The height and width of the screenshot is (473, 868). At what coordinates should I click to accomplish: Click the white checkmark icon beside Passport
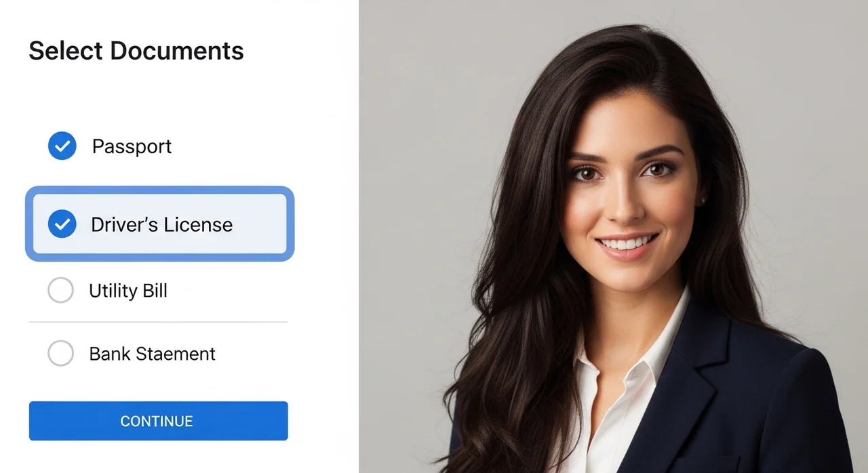62,146
